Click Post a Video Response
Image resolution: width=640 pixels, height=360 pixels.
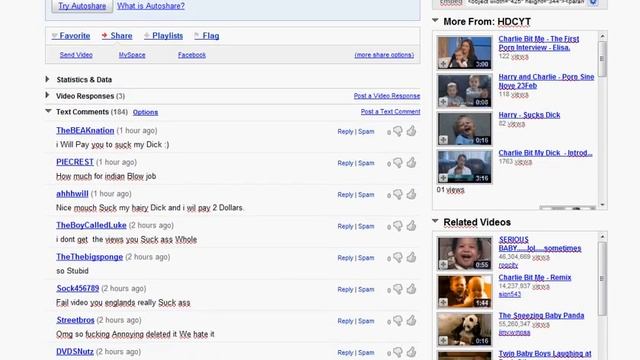coord(387,96)
